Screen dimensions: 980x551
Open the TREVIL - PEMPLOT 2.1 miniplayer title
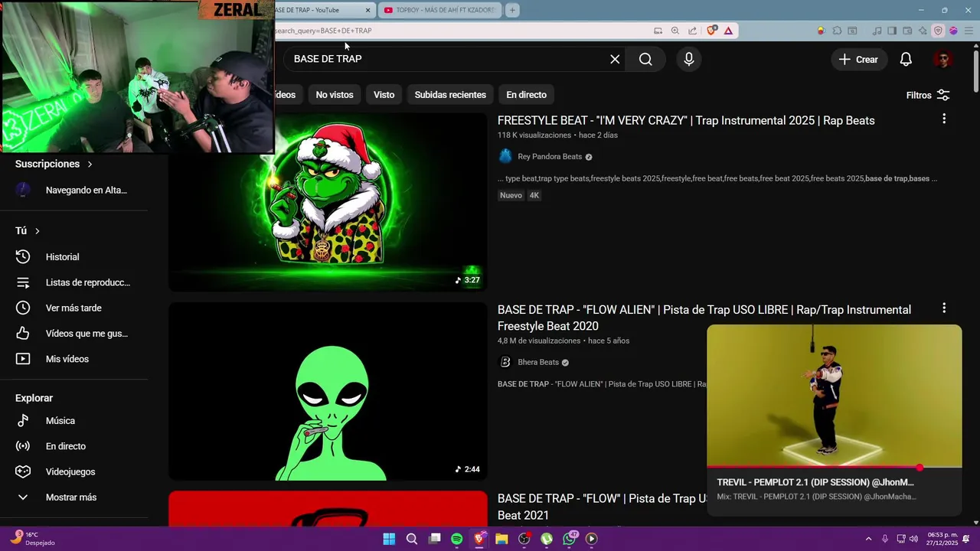point(815,482)
